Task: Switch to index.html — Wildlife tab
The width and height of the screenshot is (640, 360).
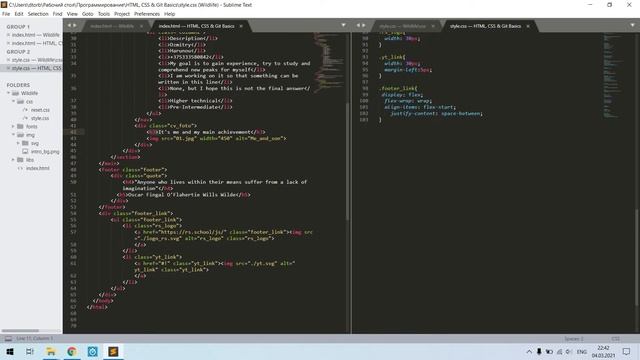Action: (x=111, y=26)
